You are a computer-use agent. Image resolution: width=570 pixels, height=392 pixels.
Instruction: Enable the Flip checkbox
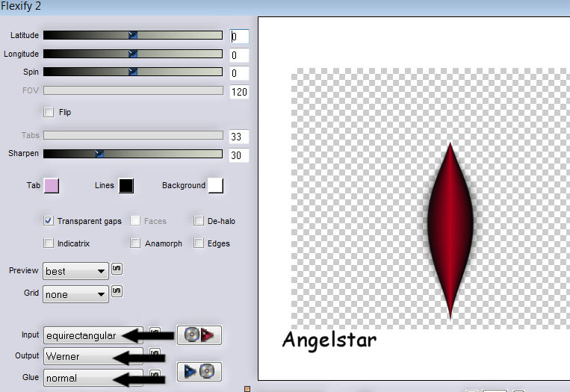coord(49,112)
